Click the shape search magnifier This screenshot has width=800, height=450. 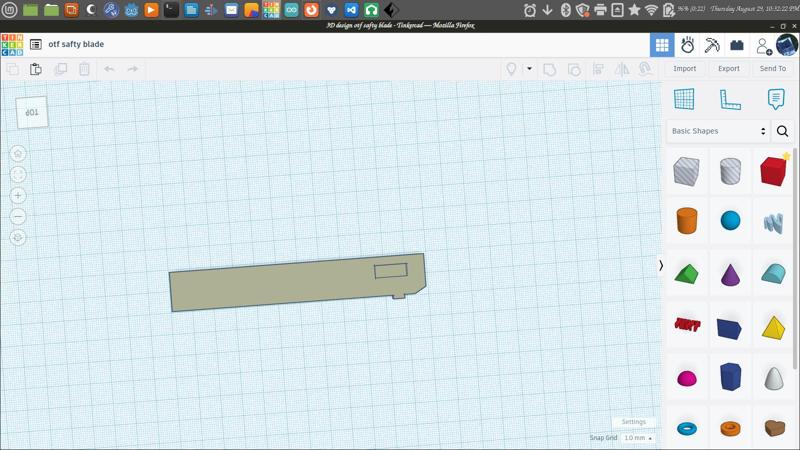(782, 131)
